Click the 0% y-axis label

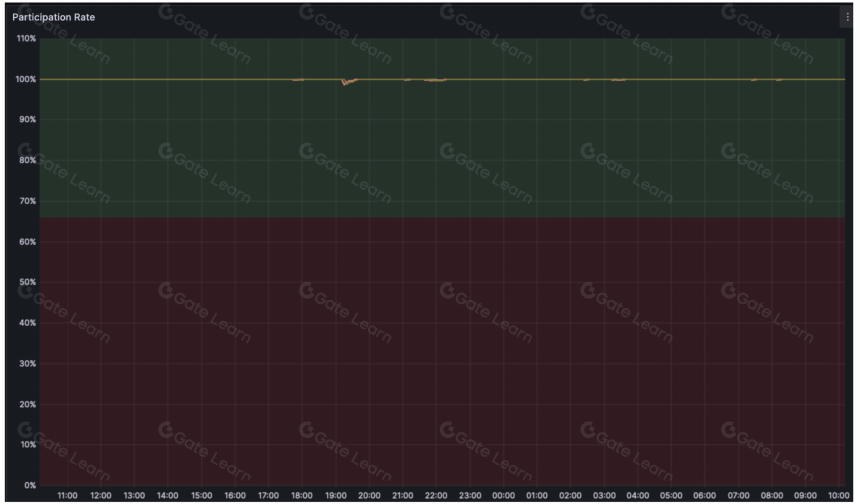click(x=30, y=485)
